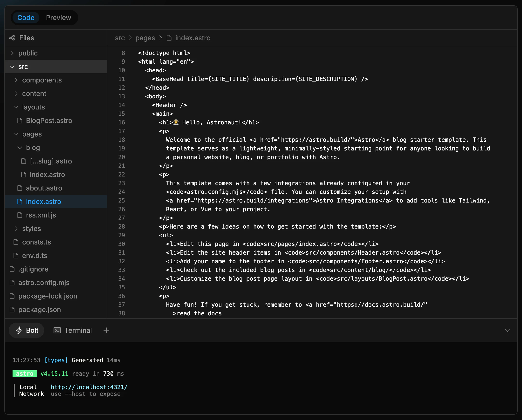The height and width of the screenshot is (420, 522).
Task: Click the lightning bolt icon on Bolt tab
Action: click(x=19, y=330)
